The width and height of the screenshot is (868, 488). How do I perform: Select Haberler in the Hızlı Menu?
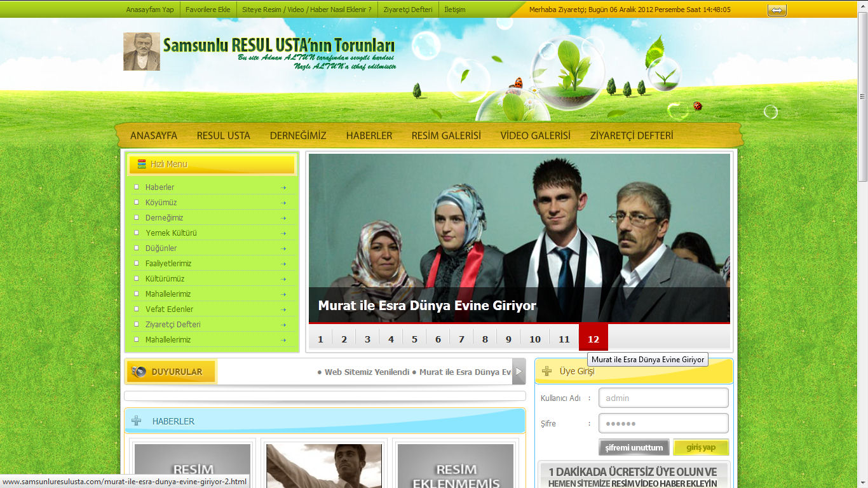tap(159, 187)
